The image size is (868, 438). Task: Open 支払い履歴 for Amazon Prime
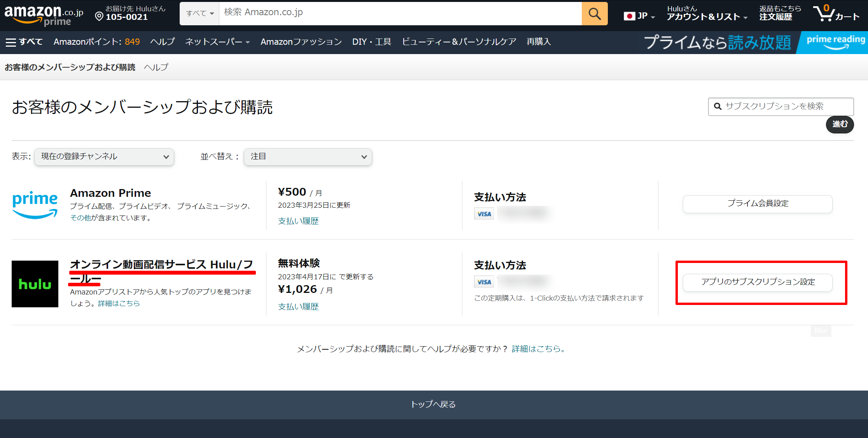click(298, 221)
